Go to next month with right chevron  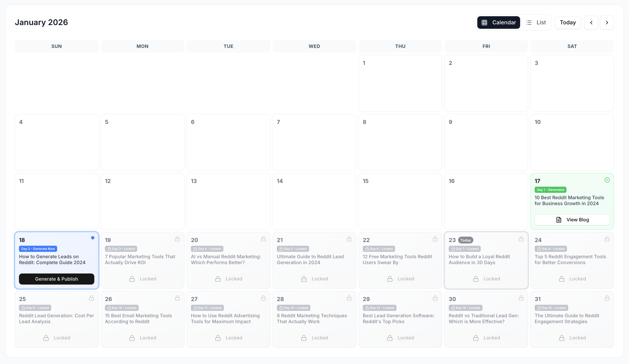tap(607, 22)
